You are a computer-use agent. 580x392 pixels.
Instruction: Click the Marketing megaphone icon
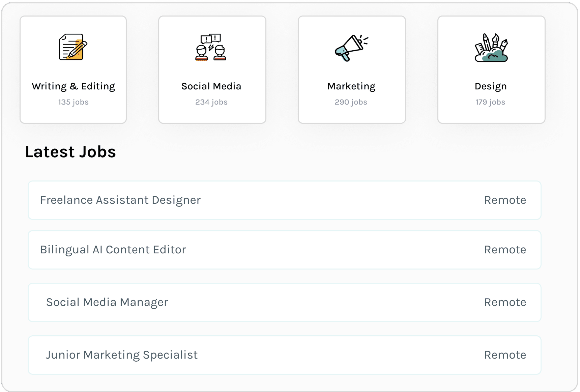tap(351, 48)
